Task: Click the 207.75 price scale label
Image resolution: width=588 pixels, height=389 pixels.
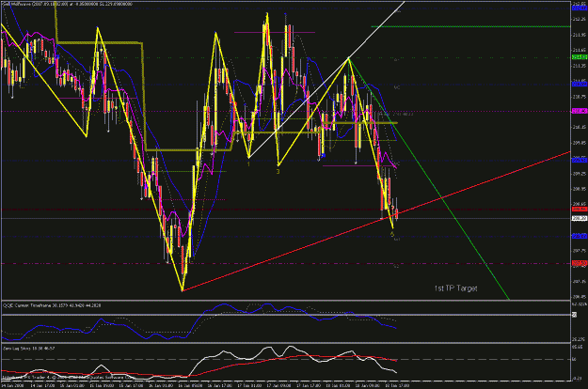Action: coord(580,251)
